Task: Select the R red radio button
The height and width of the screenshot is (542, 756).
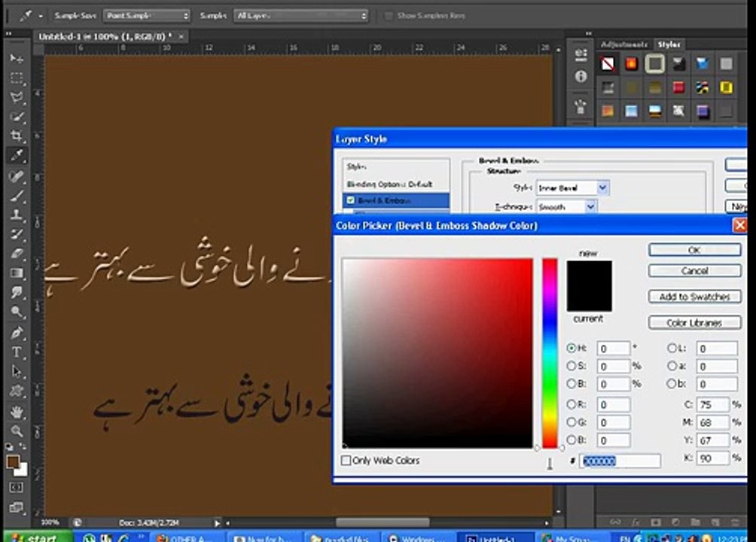Action: 572,404
